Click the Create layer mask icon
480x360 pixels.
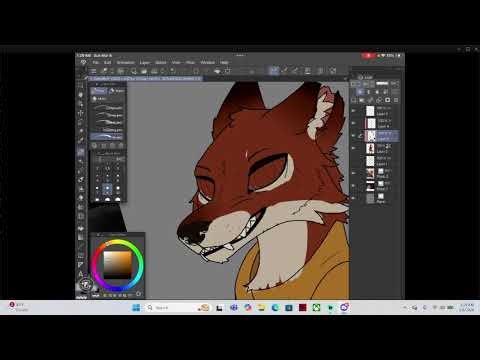coord(387,100)
